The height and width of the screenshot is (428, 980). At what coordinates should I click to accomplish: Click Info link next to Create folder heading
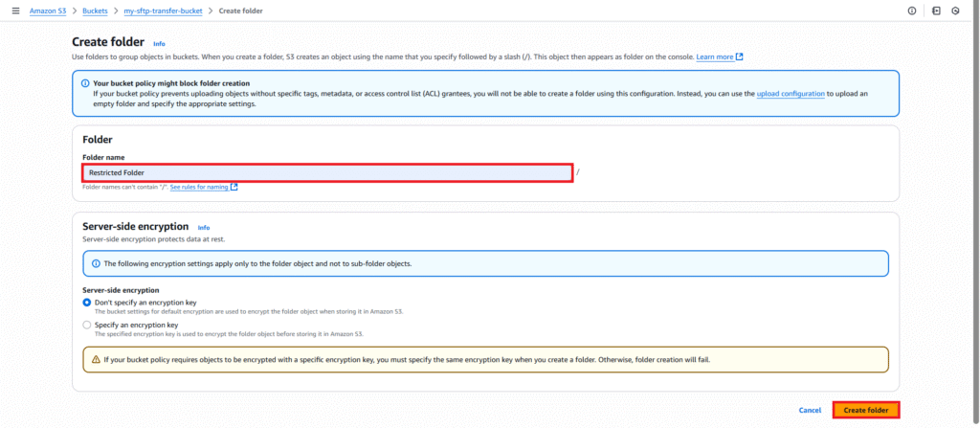coord(160,44)
